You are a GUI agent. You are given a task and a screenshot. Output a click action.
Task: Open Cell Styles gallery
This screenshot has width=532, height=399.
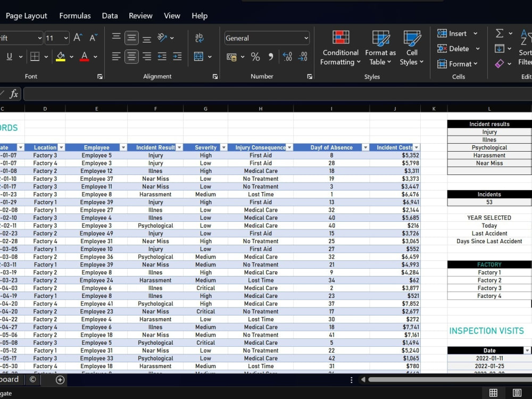(412, 47)
